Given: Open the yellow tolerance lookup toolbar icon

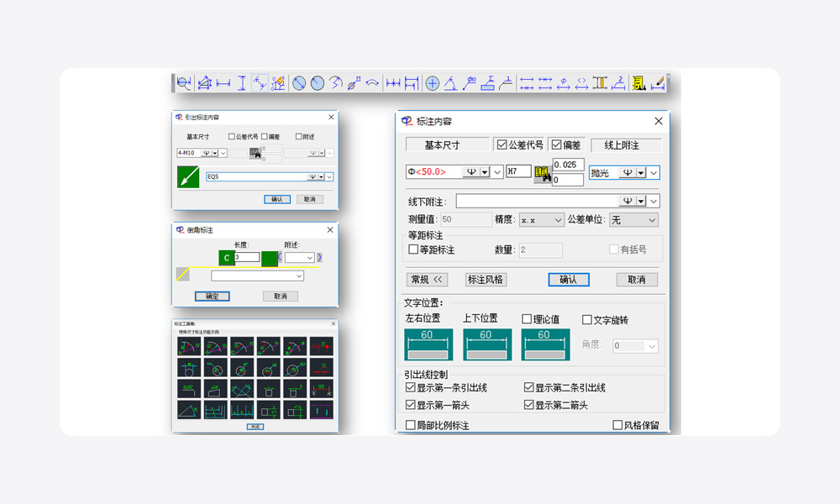Looking at the screenshot, I should [638, 83].
